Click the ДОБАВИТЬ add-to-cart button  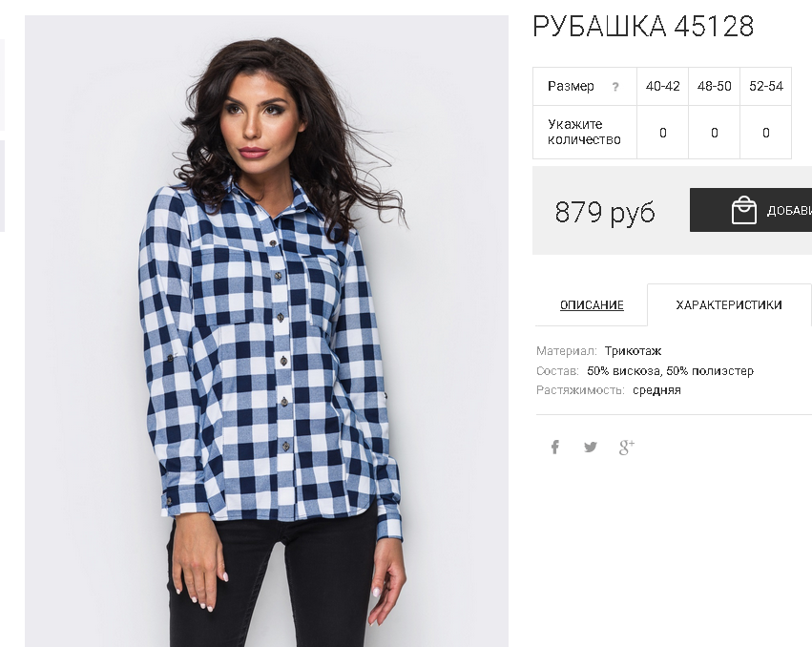[751, 210]
